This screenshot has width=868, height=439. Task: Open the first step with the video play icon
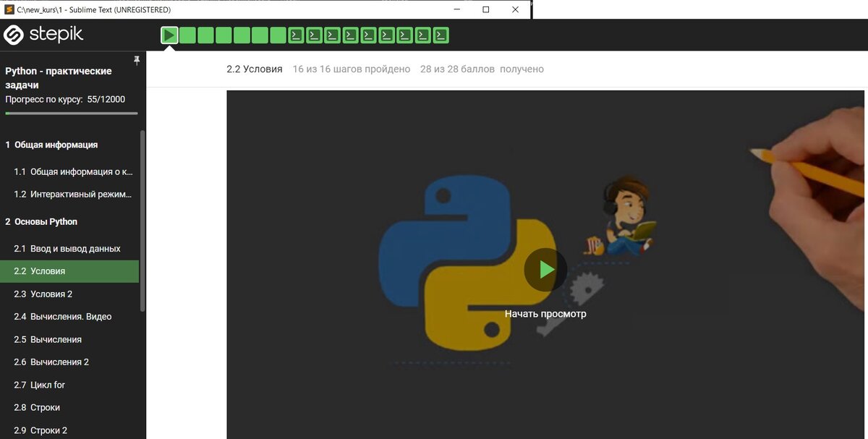coord(169,35)
